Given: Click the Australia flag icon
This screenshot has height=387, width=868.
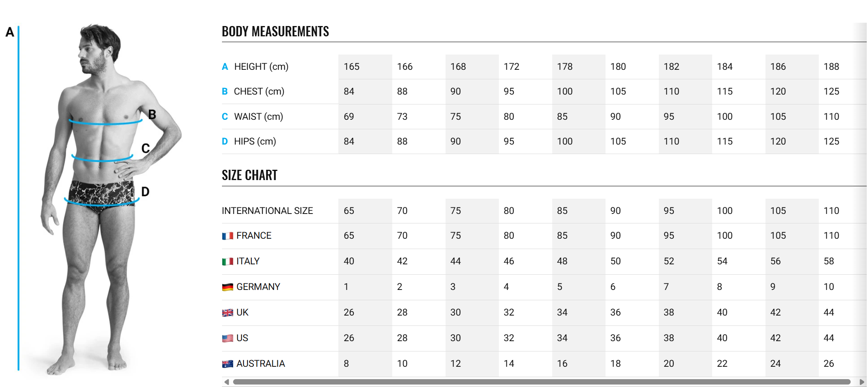Looking at the screenshot, I should (x=227, y=364).
